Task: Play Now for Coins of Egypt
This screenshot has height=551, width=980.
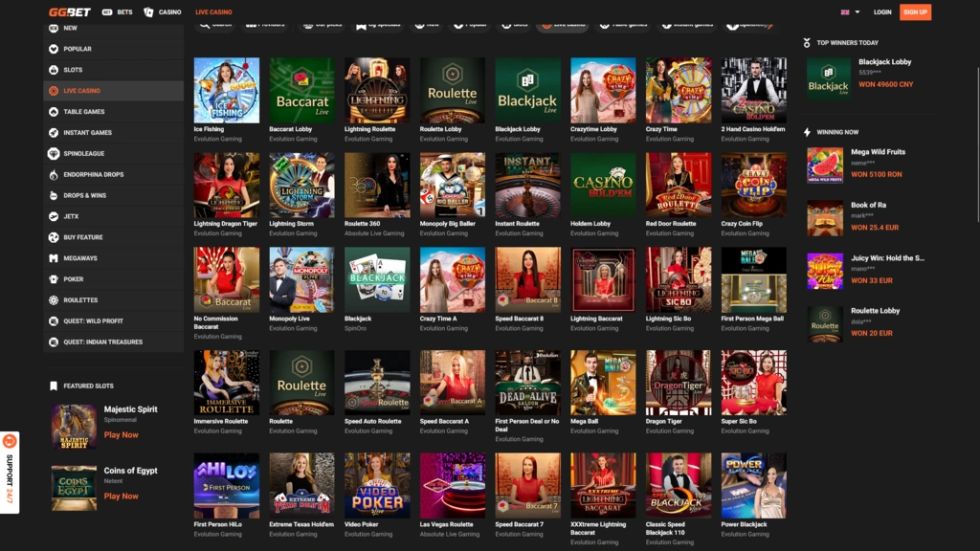Action: pos(122,496)
